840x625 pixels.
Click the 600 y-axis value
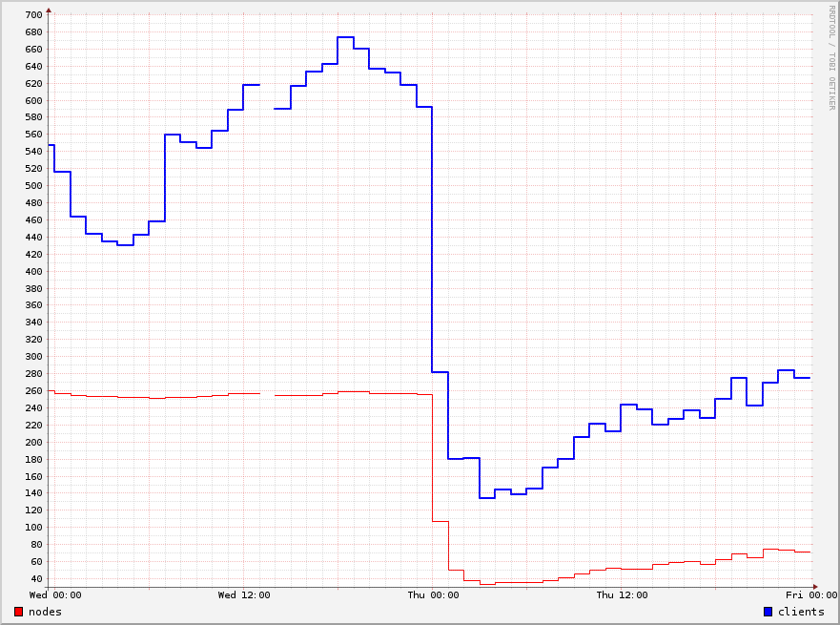[x=33, y=101]
